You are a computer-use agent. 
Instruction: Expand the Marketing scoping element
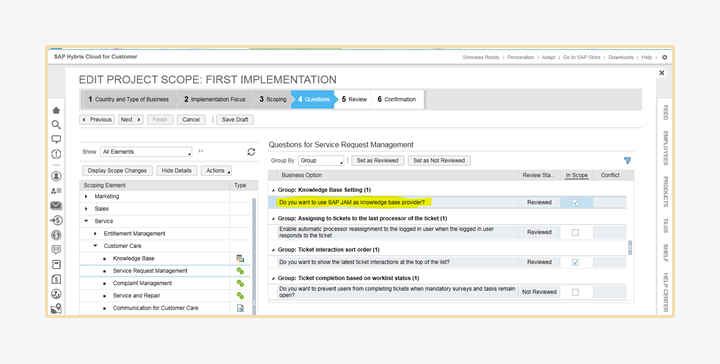[86, 196]
